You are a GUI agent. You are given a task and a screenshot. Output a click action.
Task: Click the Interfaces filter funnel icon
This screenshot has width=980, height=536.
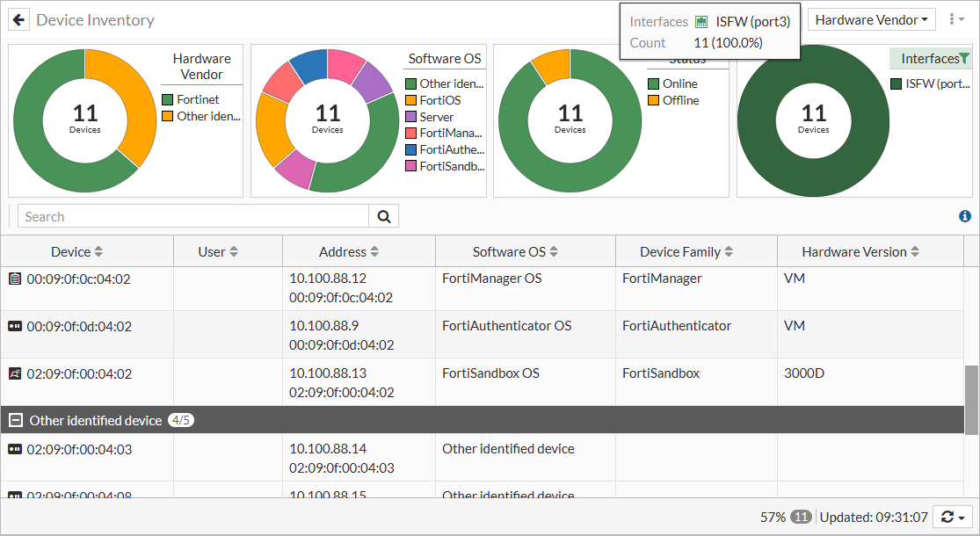[x=964, y=59]
